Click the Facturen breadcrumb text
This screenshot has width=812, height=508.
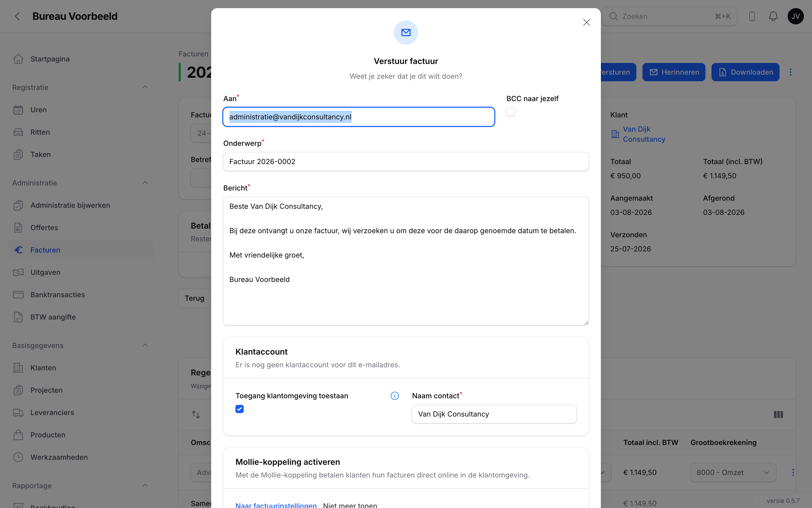point(194,54)
